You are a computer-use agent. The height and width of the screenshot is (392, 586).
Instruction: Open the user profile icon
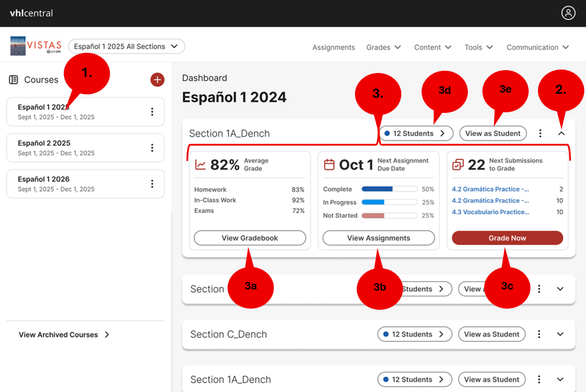(x=568, y=13)
